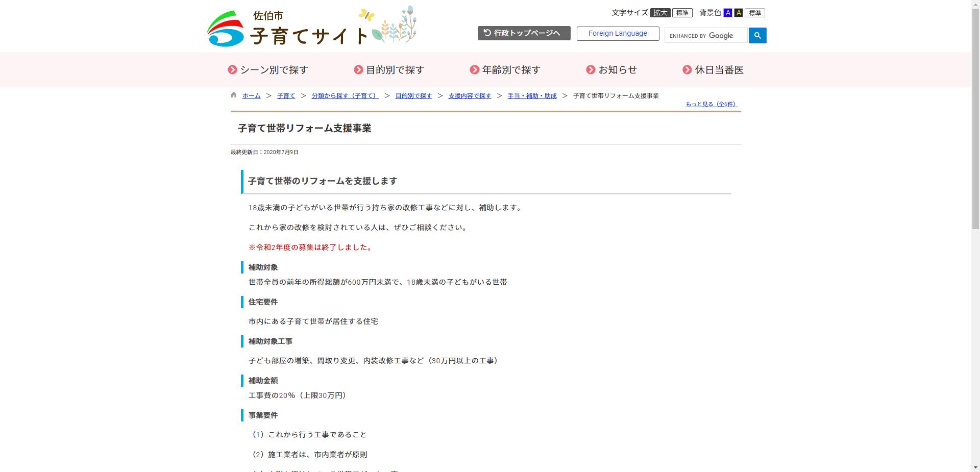The height and width of the screenshot is (472, 980).
Task: Open the Foreign Language selector
Action: tap(618, 33)
